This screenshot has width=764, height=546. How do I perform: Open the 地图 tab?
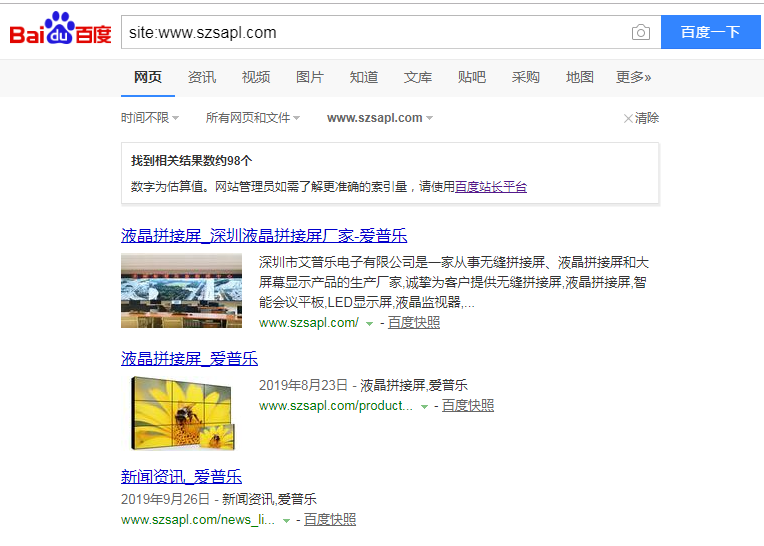[x=580, y=77]
